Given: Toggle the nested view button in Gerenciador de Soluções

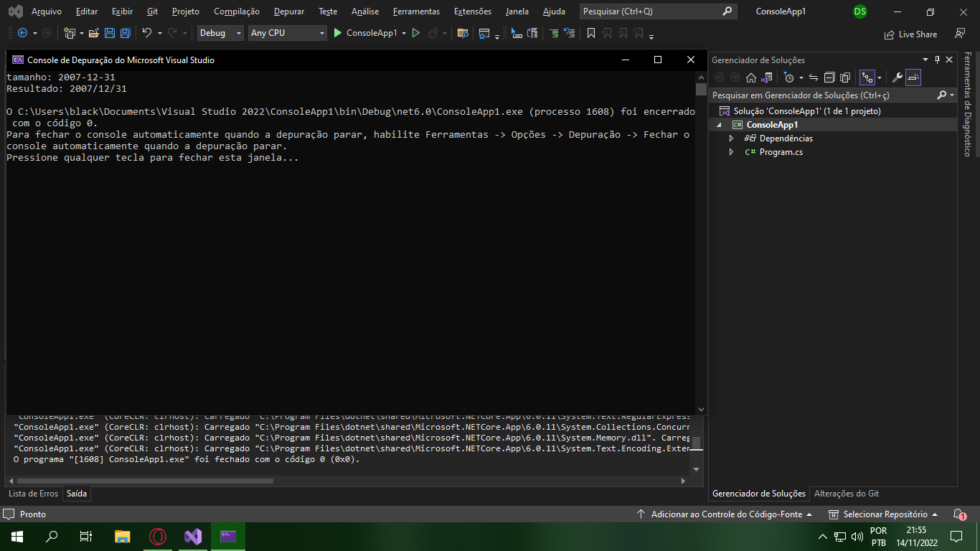Looking at the screenshot, I should point(867,77).
